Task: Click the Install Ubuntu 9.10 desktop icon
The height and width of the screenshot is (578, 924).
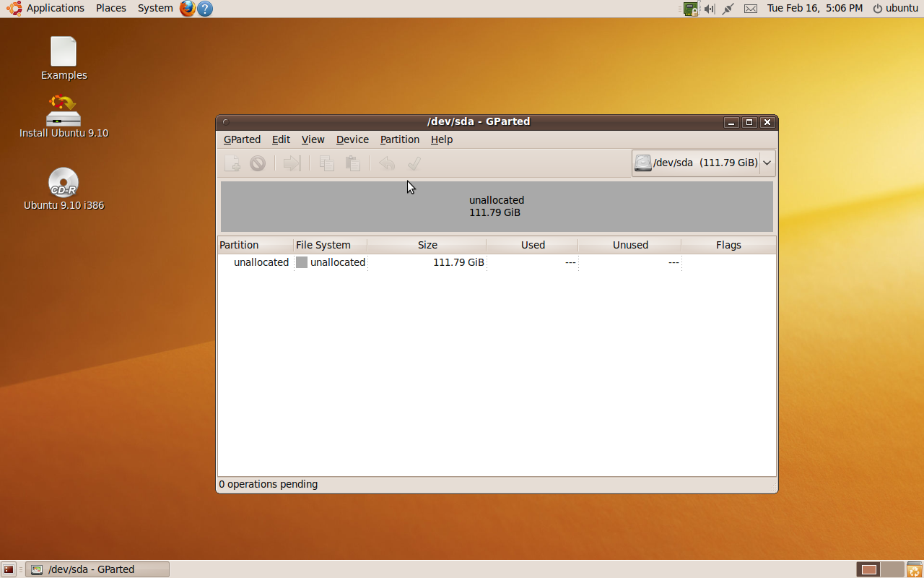Action: [x=64, y=116]
